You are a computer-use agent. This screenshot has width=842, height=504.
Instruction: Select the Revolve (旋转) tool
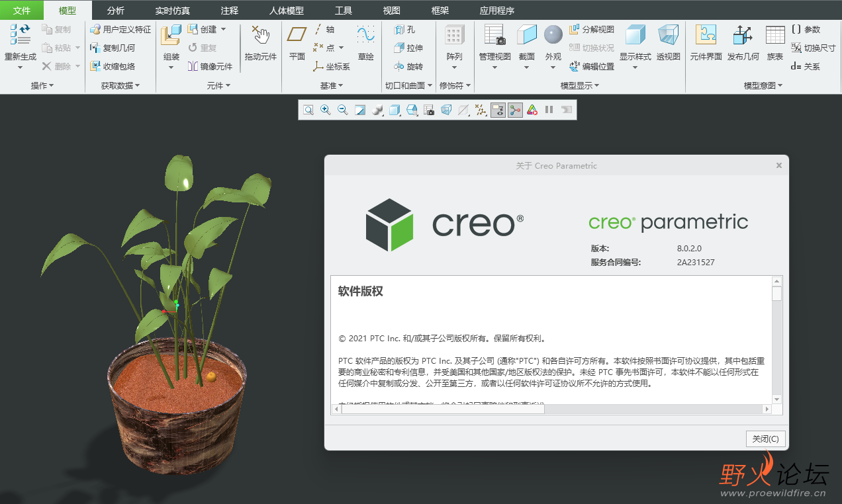point(408,66)
